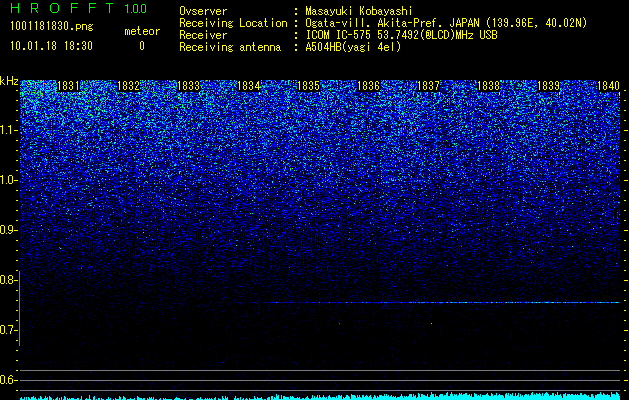This screenshot has height=400, width=629.
Task: Click the Receiving antenna label
Action: (x=230, y=47)
